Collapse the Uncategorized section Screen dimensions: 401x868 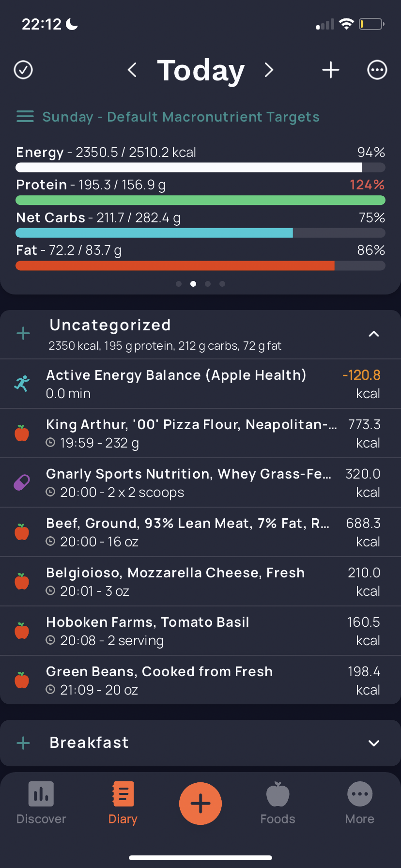pos(374,334)
